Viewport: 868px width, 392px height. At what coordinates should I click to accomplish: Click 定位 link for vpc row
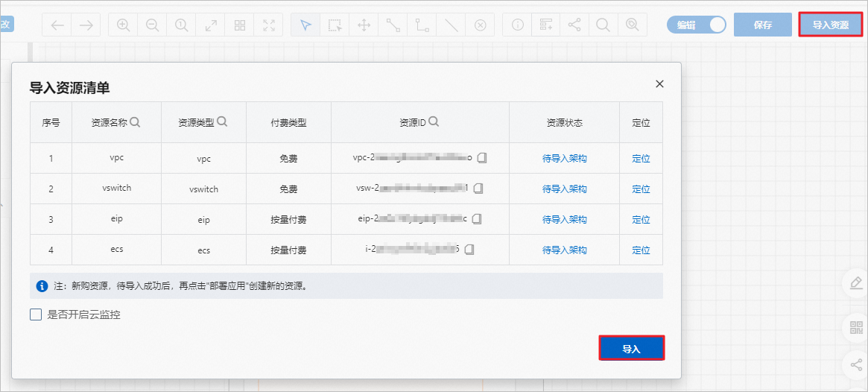pos(641,158)
